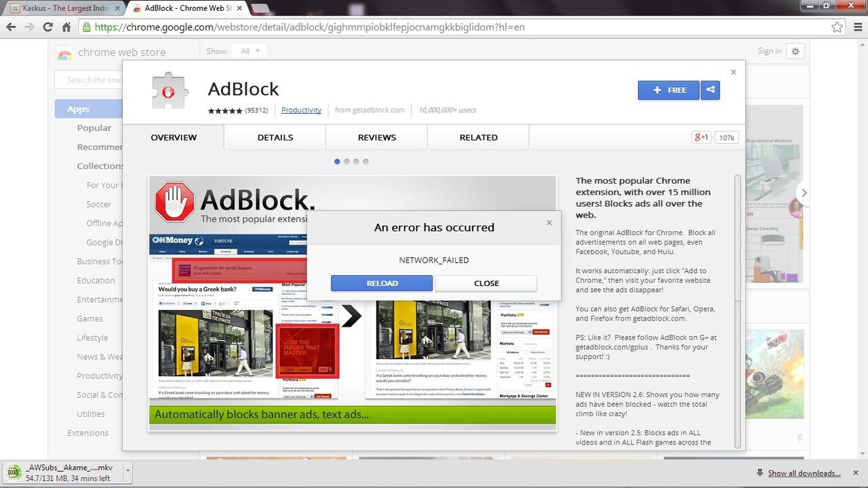Close the AdBlock Chrome Web Store tab
Image resolution: width=868 pixels, height=488 pixels.
pyautogui.click(x=238, y=9)
